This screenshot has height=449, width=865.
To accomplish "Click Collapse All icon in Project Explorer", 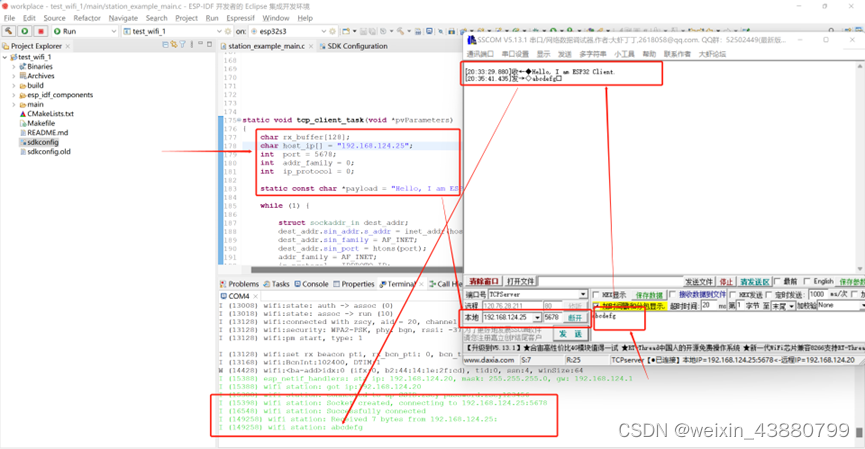I will 165,44.
